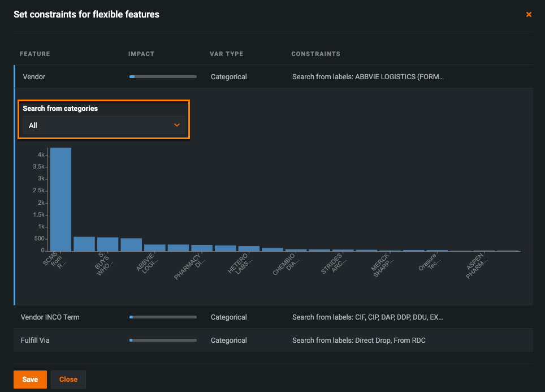The height and width of the screenshot is (392, 545).
Task: Collapse the Vendor feature row
Action: (34, 76)
